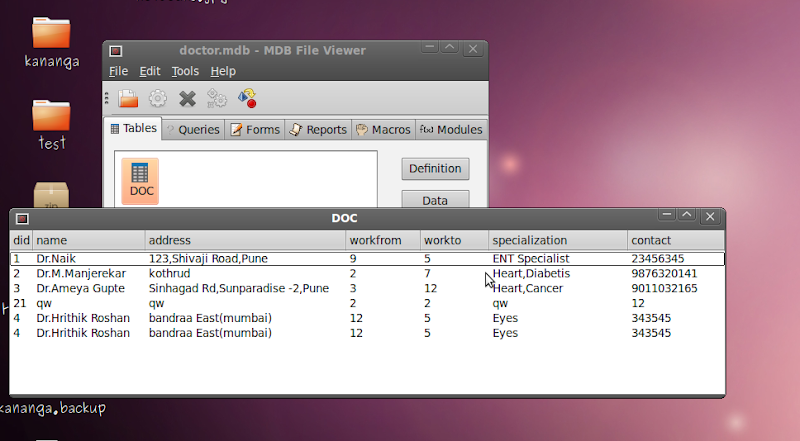Click the MDB File Viewer window menu icon
Screen dimensions: 800x441
pyautogui.click(x=116, y=51)
